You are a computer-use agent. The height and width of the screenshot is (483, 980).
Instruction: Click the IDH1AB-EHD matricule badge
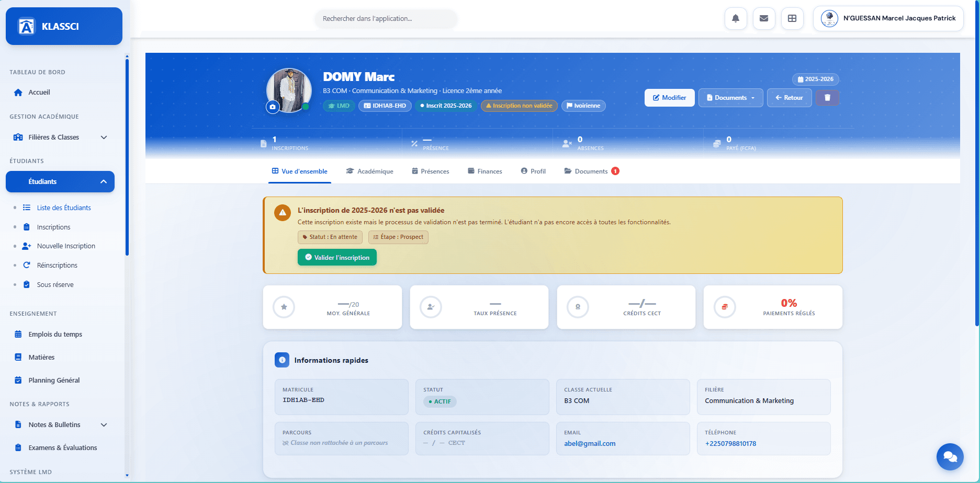coord(385,106)
